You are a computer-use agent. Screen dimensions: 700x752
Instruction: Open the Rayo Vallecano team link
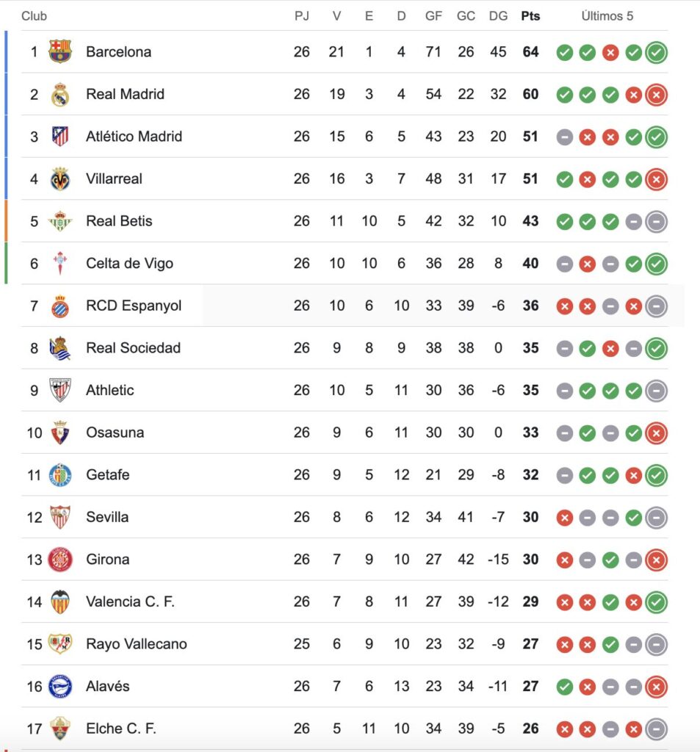pyautogui.click(x=137, y=644)
